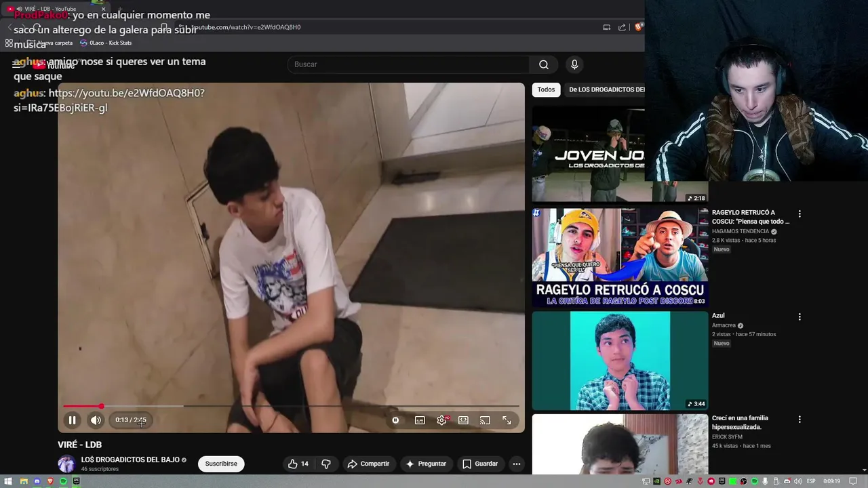
Task: Click the browser share page icon
Action: tap(622, 27)
